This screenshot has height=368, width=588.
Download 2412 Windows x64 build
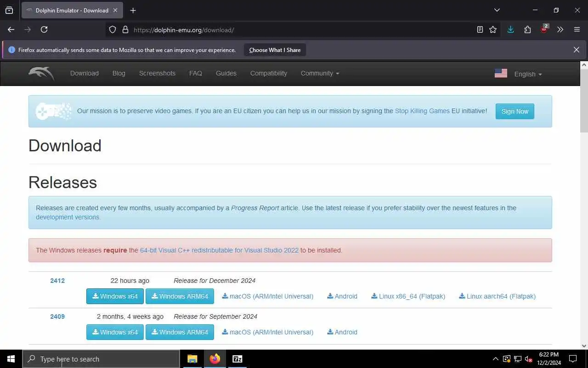click(x=115, y=296)
